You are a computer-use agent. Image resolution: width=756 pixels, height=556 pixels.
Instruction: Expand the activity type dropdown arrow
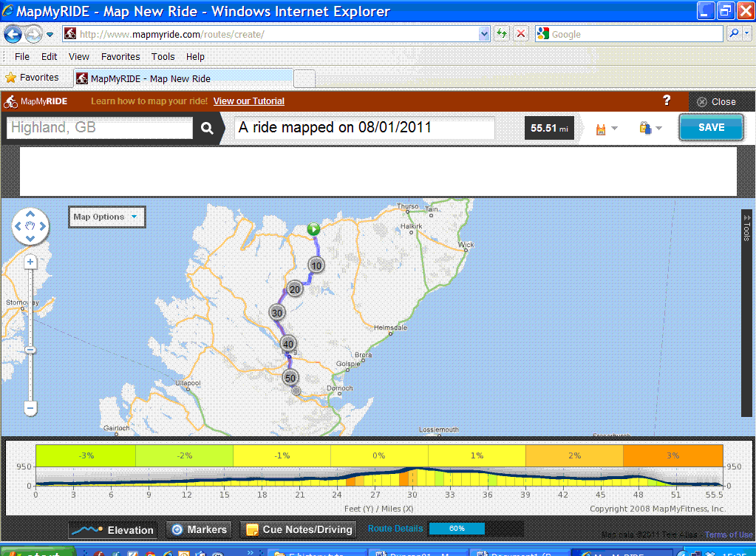(x=614, y=128)
